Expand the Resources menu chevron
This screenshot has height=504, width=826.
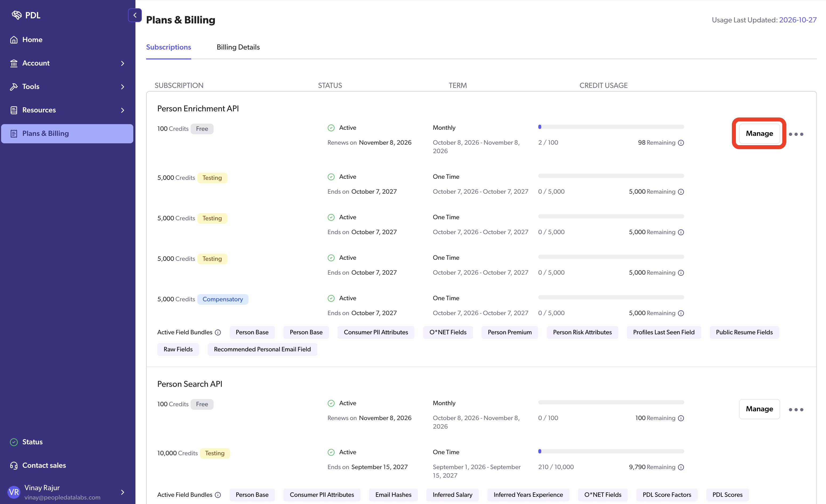(122, 110)
